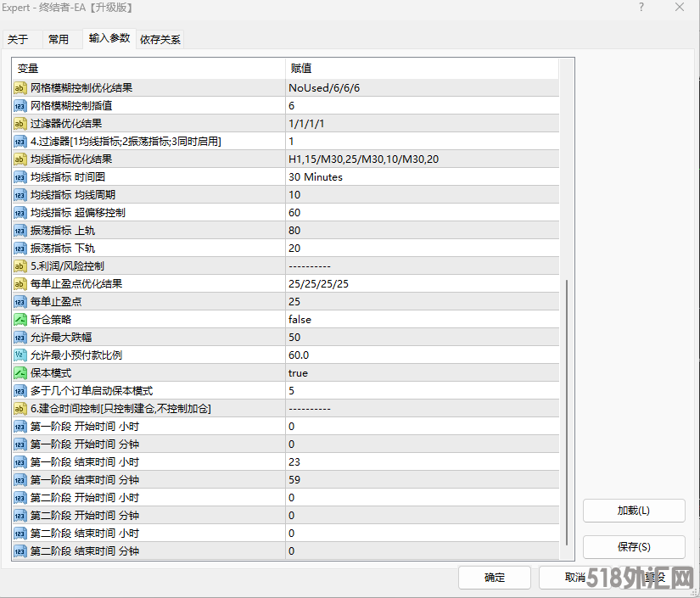Click the icon next to 均线指标 超偏移控制
Screen dimensions: 700x598
pyautogui.click(x=20, y=213)
